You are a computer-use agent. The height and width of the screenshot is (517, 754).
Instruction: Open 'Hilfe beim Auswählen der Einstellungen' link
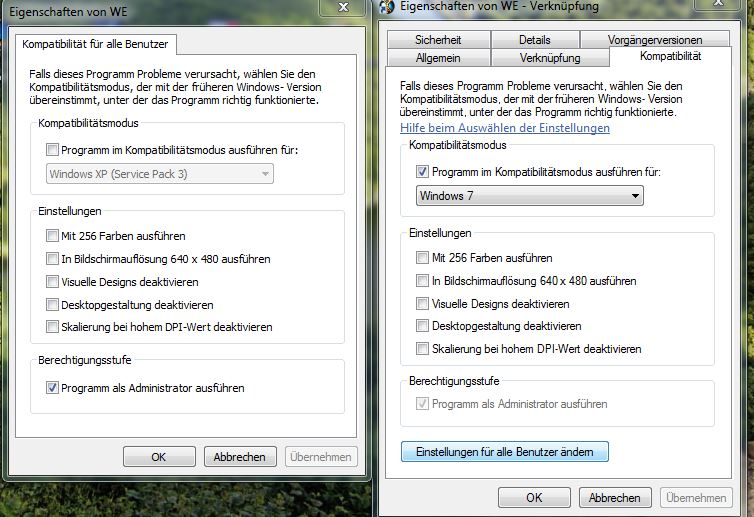[505, 128]
